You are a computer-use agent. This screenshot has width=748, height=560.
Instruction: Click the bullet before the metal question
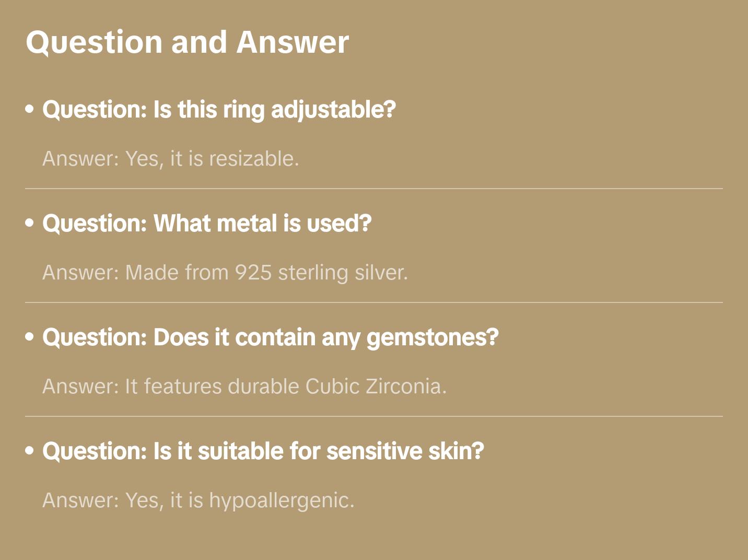pos(30,223)
